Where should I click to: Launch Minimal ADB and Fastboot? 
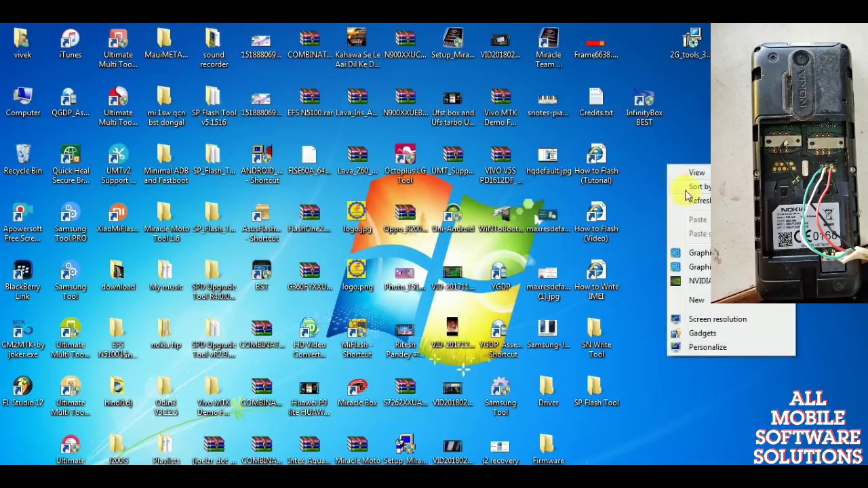click(x=166, y=164)
